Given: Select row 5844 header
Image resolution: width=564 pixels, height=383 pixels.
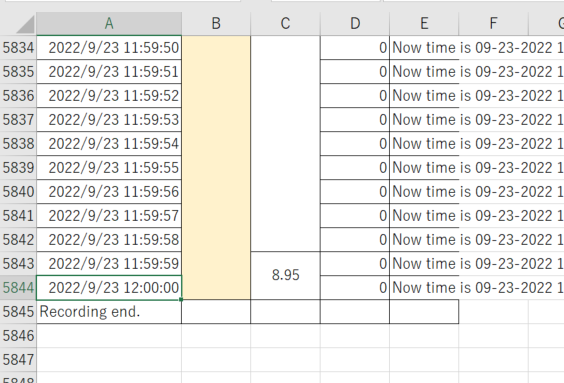Looking at the screenshot, I should point(18,288).
